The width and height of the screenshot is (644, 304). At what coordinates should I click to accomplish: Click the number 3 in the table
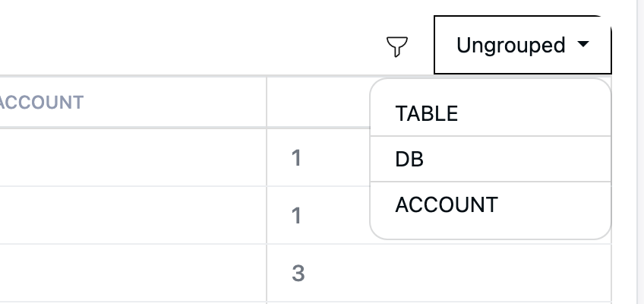[x=298, y=273]
